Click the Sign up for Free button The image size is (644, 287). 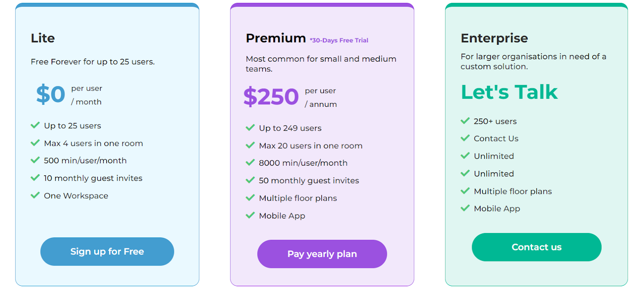(107, 252)
